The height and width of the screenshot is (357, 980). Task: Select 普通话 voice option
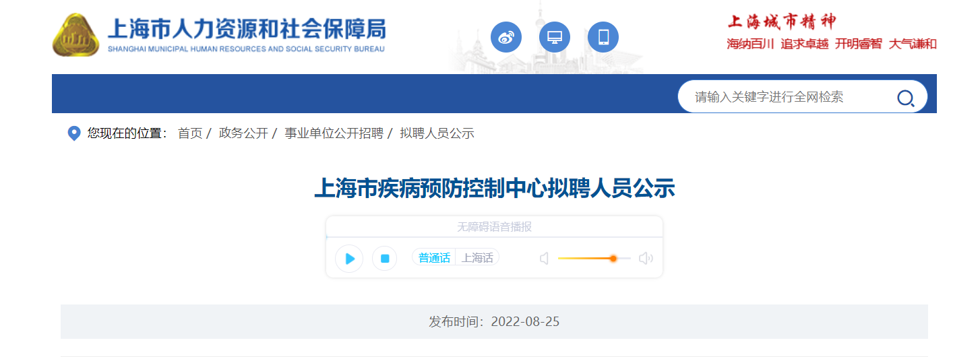pos(434,258)
